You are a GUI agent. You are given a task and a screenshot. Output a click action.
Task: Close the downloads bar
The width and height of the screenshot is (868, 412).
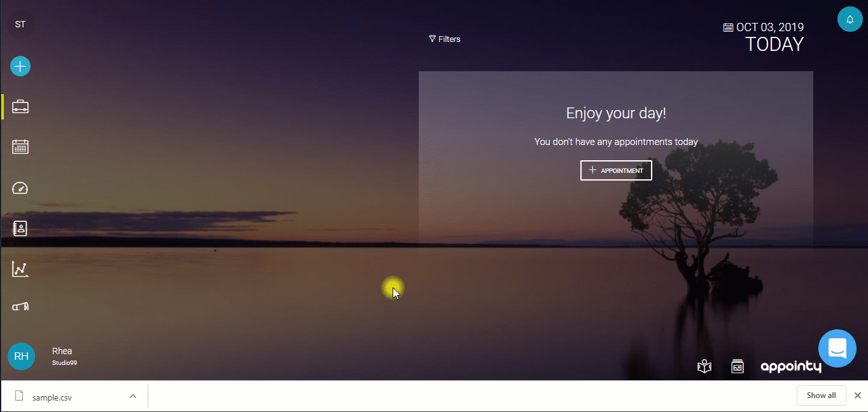(858, 395)
